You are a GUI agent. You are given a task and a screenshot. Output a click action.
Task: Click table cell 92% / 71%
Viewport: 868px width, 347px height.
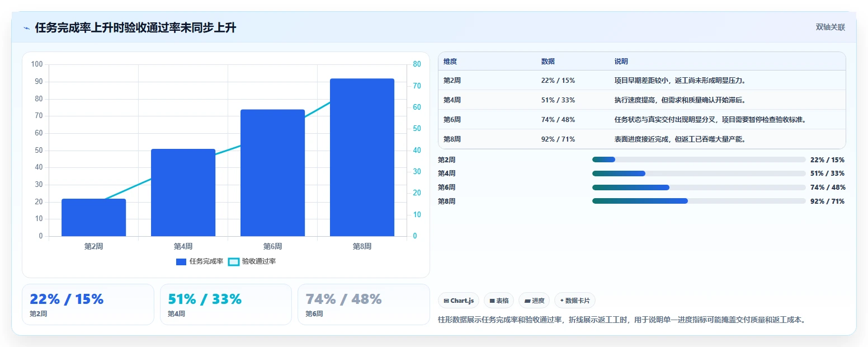click(558, 139)
